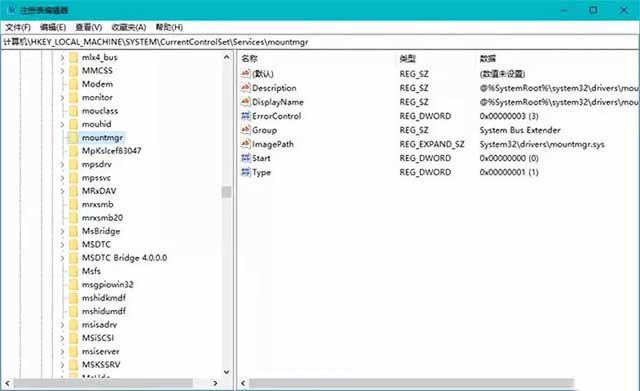
Task: Select the mpsdrv tree key name
Action: 97,164
